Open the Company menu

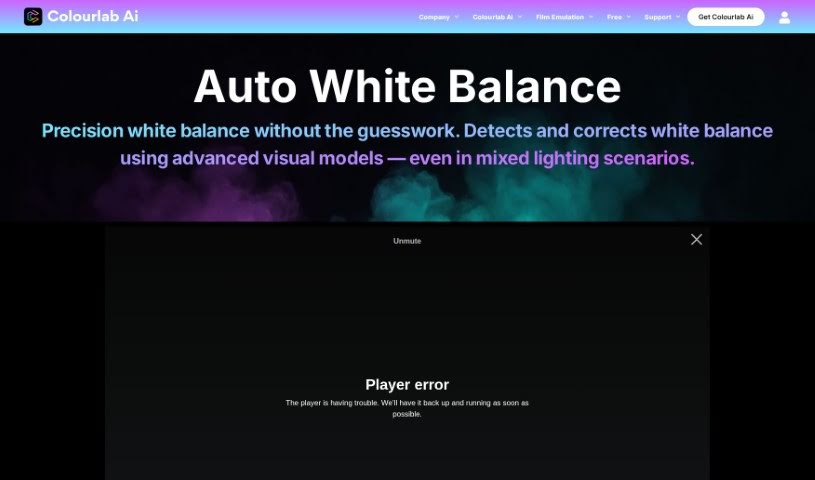pyautogui.click(x=434, y=17)
